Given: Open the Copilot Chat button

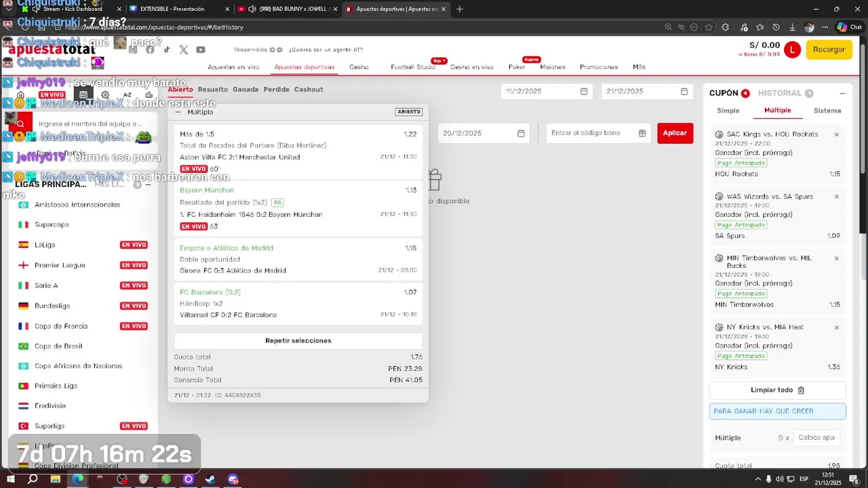Looking at the screenshot, I should [849, 27].
